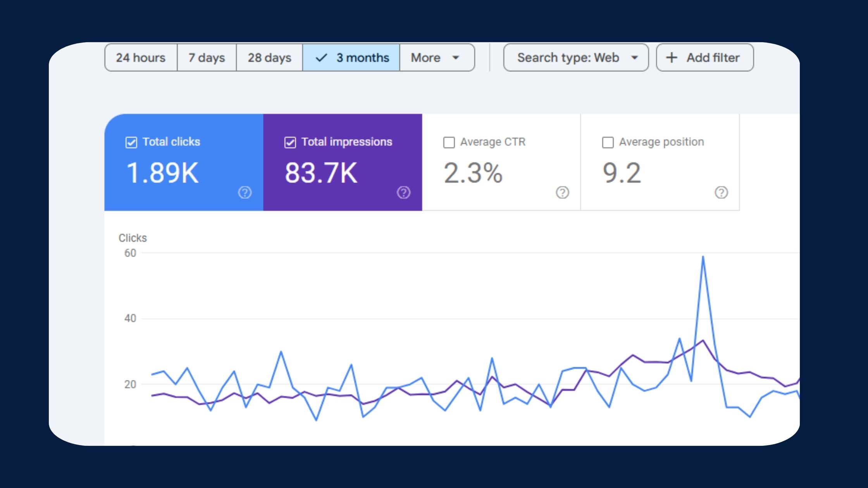
Task: Choose the 28 days date range
Action: click(x=269, y=58)
